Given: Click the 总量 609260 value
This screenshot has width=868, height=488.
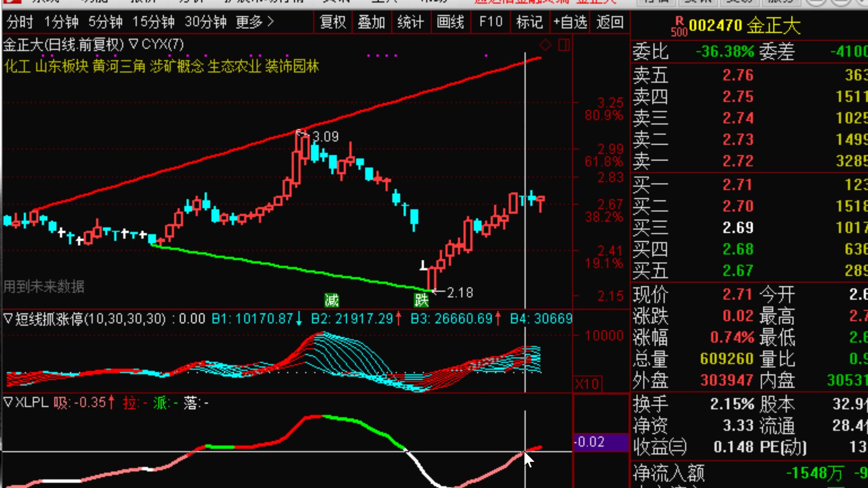Looking at the screenshot, I should click(727, 359).
